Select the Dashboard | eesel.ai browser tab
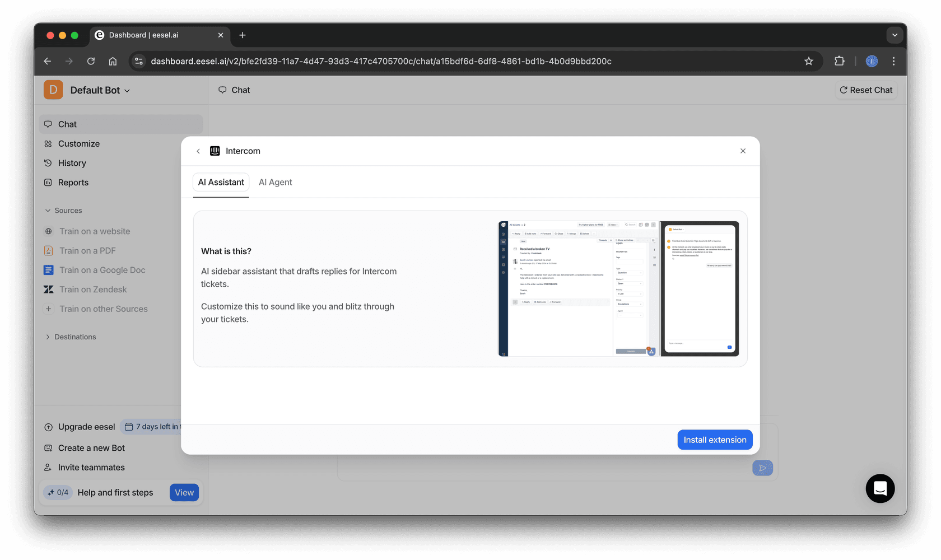This screenshot has width=941, height=560. [x=160, y=35]
